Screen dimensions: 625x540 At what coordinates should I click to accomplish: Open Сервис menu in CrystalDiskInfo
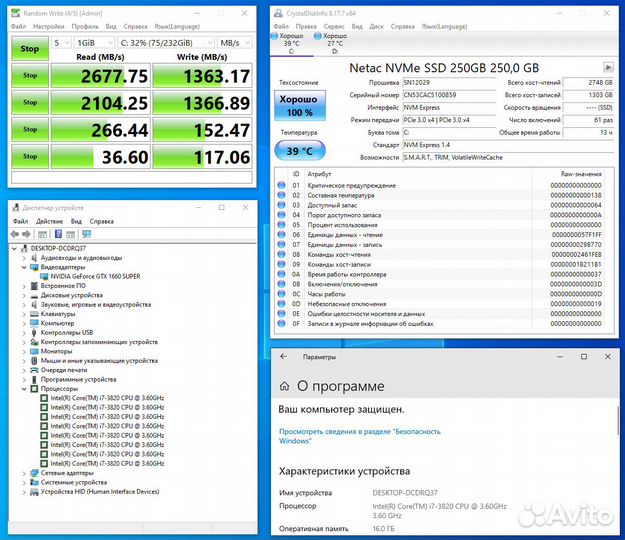pos(334,26)
